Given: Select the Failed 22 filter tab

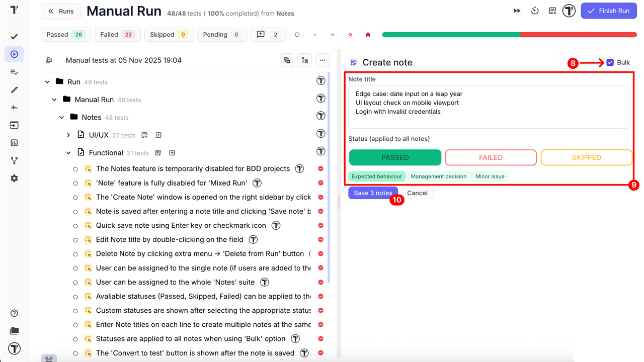Looking at the screenshot, I should (x=117, y=34).
